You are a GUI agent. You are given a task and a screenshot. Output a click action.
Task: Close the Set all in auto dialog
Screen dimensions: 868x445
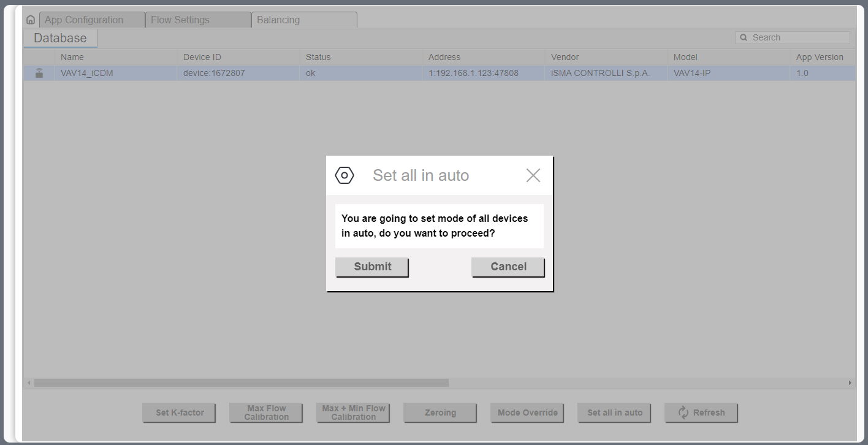[533, 175]
